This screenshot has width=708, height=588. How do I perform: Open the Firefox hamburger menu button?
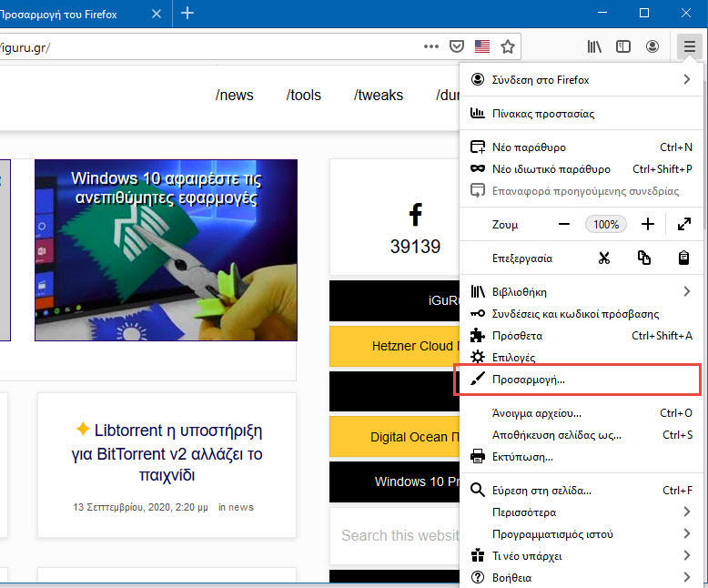click(x=689, y=46)
